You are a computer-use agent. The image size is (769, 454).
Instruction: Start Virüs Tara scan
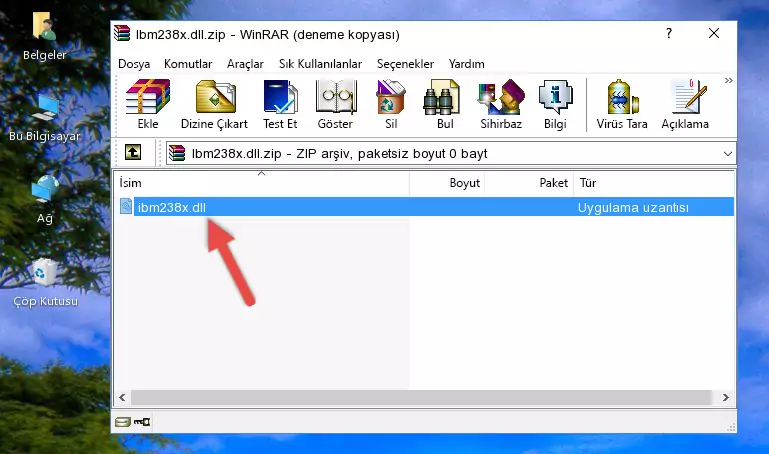pyautogui.click(x=622, y=104)
